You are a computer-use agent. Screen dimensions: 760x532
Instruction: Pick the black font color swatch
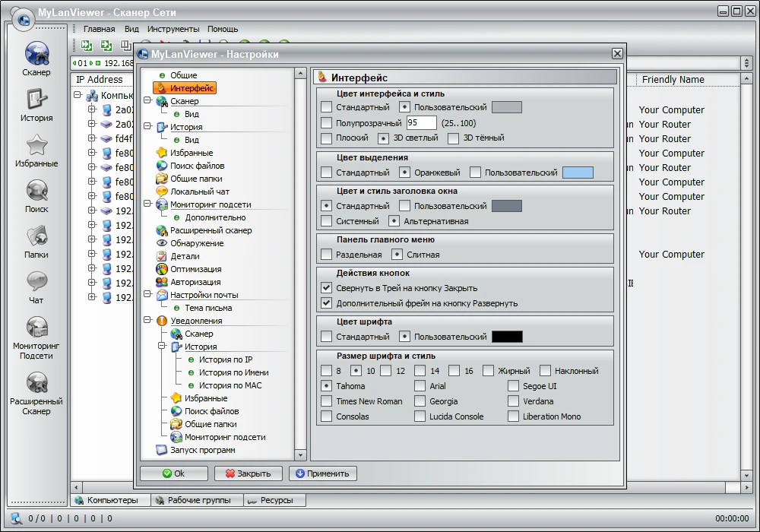click(507, 337)
